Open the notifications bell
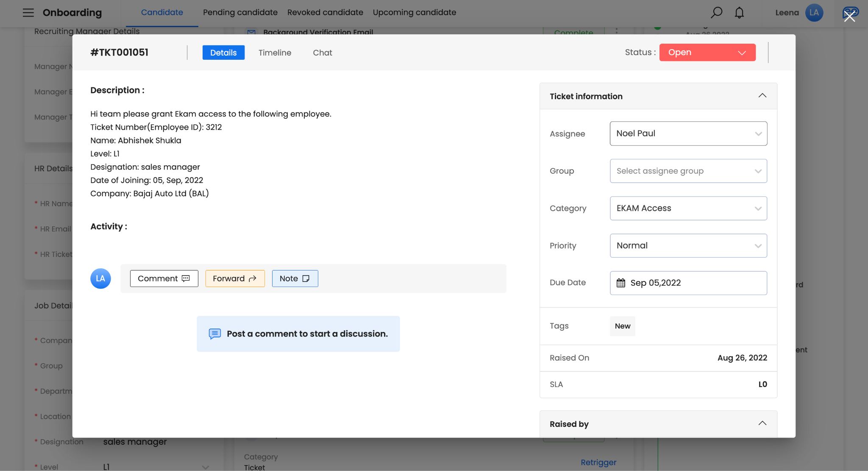 [x=739, y=13]
